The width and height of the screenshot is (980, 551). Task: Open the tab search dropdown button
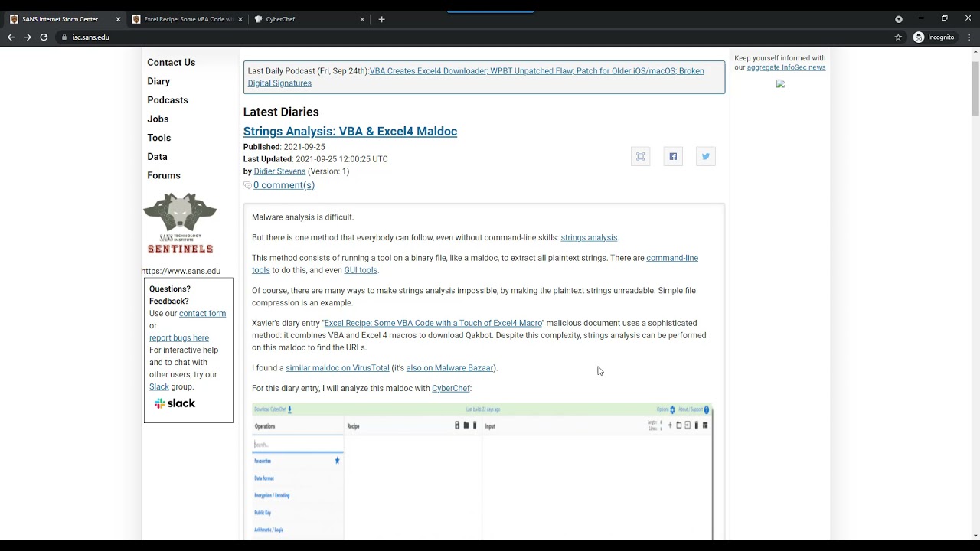coord(899,19)
